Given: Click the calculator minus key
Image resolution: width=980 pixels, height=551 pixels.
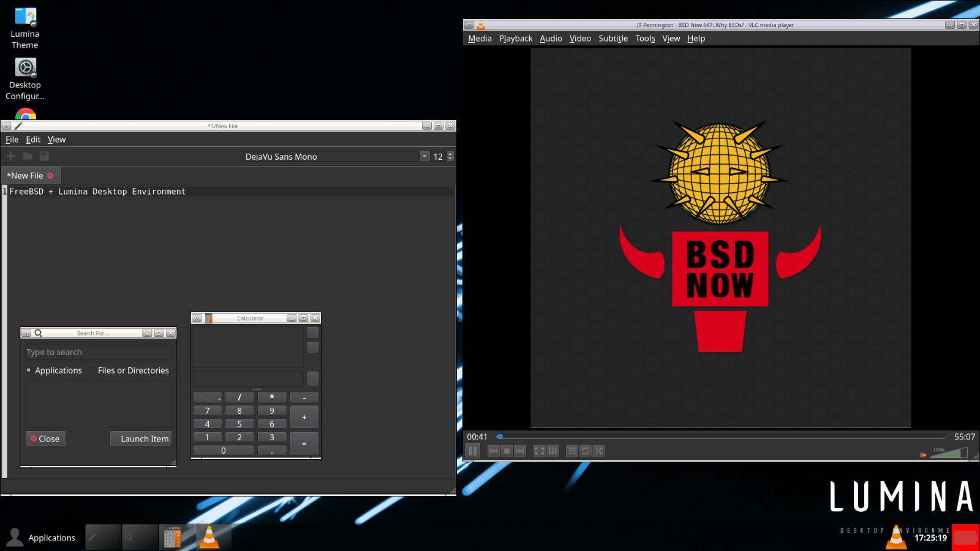Looking at the screenshot, I should [304, 397].
